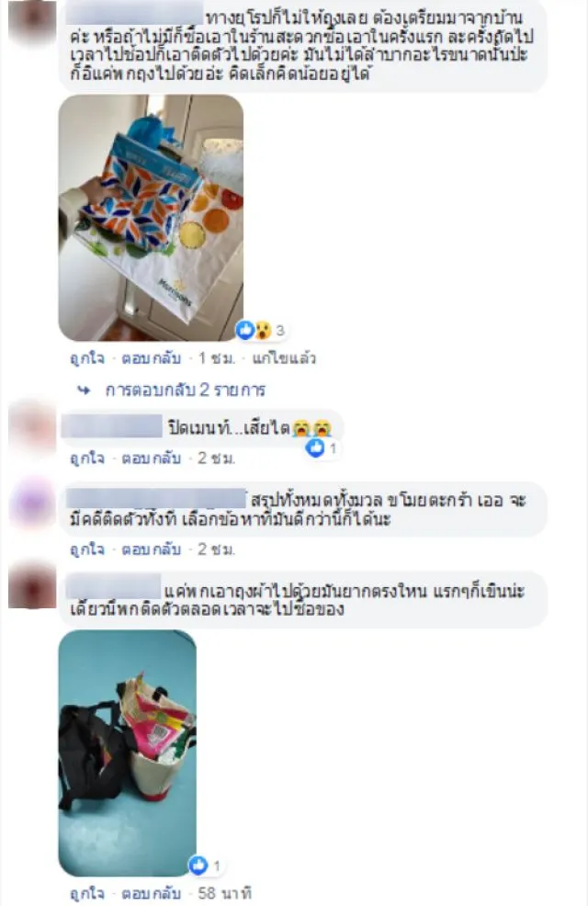This screenshot has height=906, width=588.
Task: Click blurred name of third commenter
Action: 156,498
